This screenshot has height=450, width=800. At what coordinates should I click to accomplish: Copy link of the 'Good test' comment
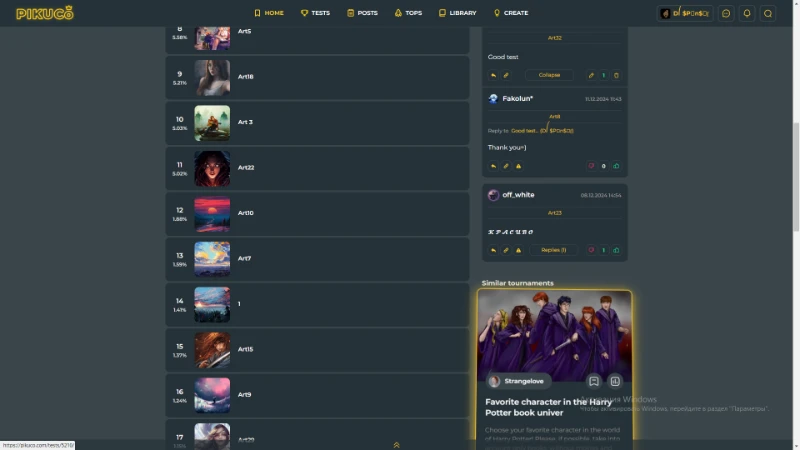pos(506,76)
